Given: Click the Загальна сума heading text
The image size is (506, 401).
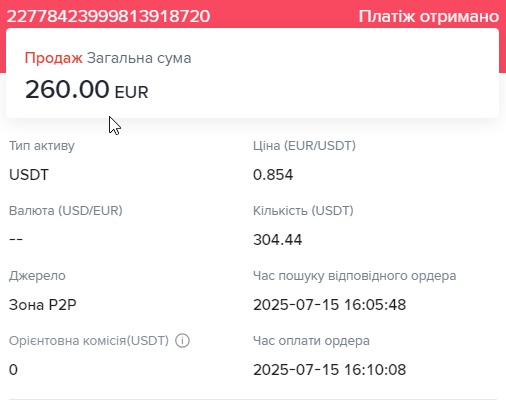Looking at the screenshot, I should (x=139, y=58).
